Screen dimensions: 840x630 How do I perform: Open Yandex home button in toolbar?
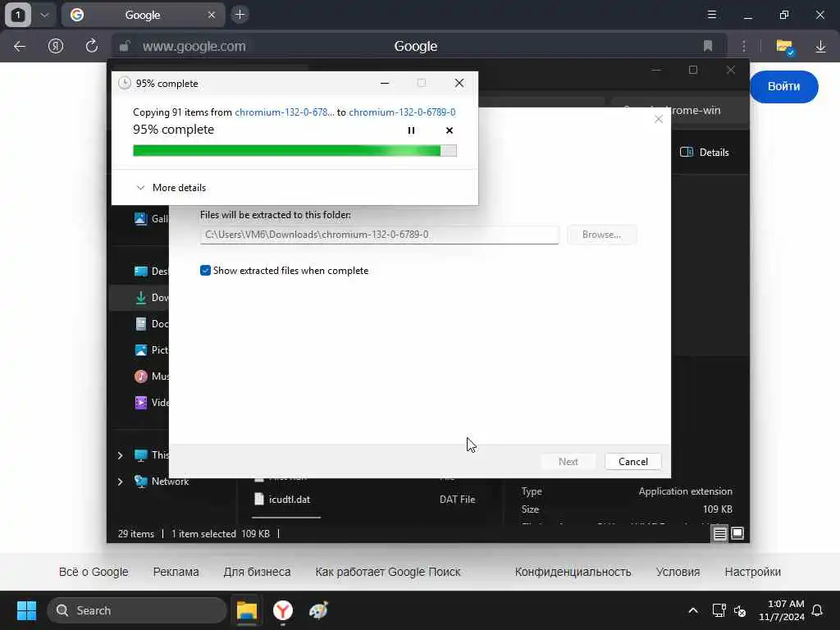pyautogui.click(x=56, y=46)
